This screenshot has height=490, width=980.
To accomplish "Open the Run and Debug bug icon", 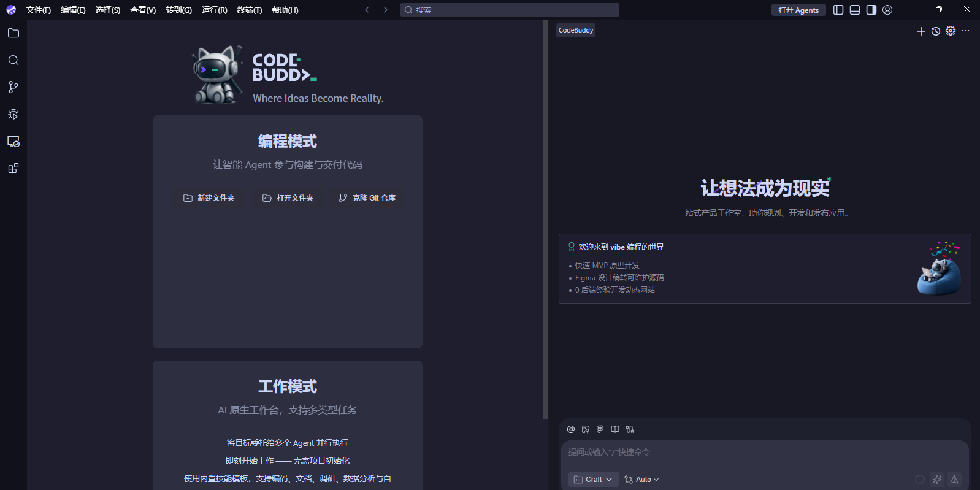I will (x=13, y=114).
